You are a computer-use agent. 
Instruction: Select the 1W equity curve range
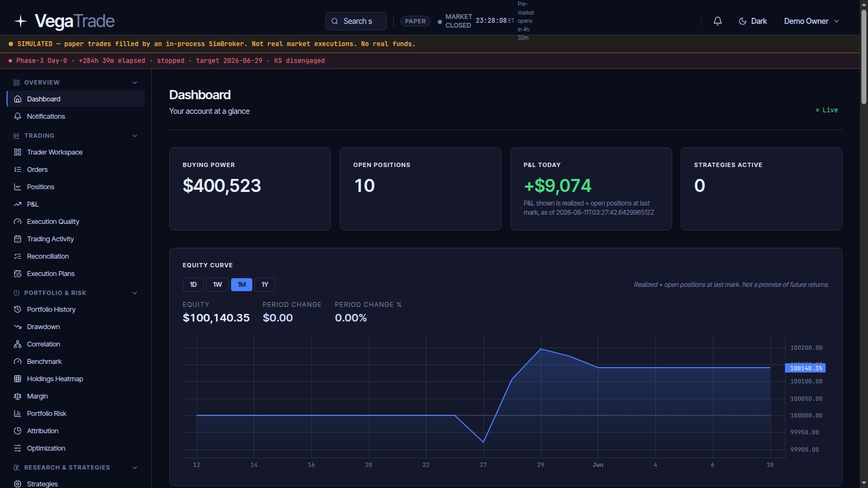(218, 285)
